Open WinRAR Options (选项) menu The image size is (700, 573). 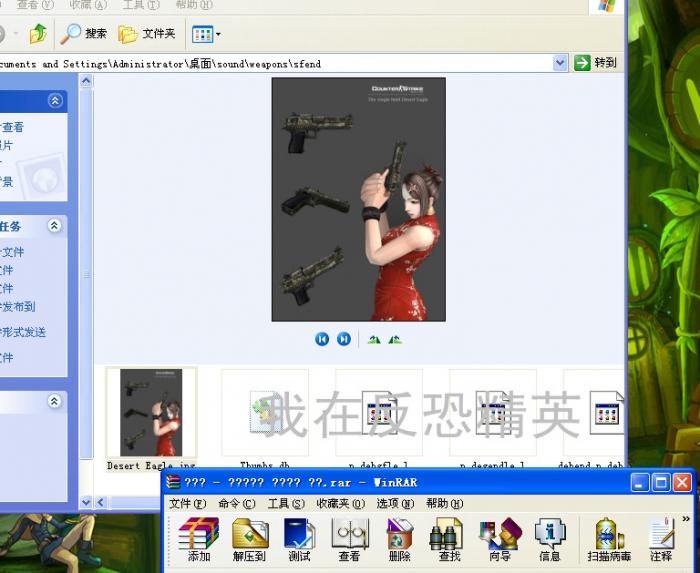coord(395,503)
